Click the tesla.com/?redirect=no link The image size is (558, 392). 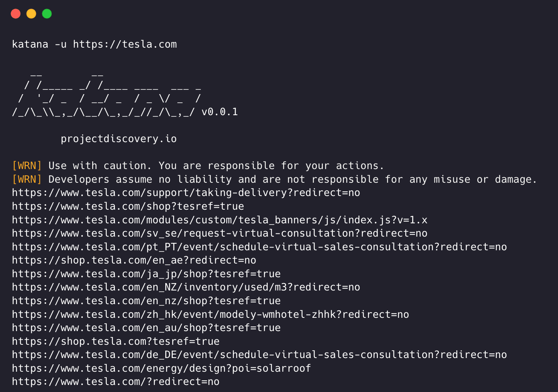pos(116,382)
